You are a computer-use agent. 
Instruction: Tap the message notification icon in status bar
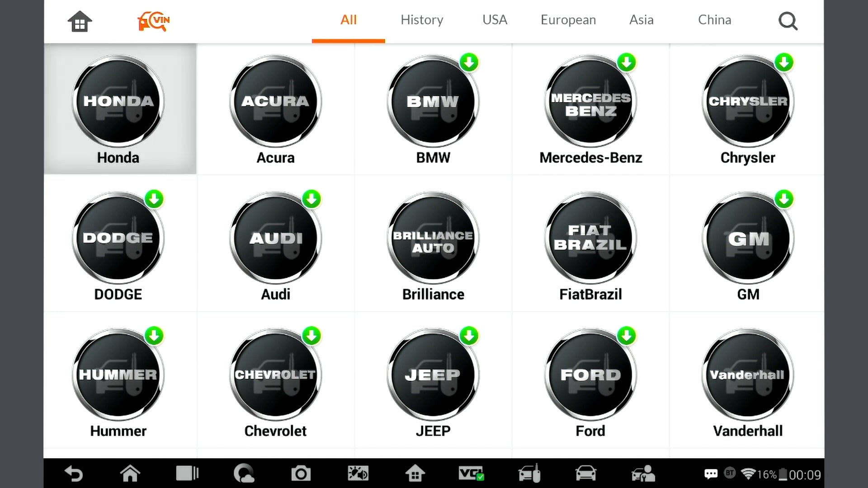(711, 474)
